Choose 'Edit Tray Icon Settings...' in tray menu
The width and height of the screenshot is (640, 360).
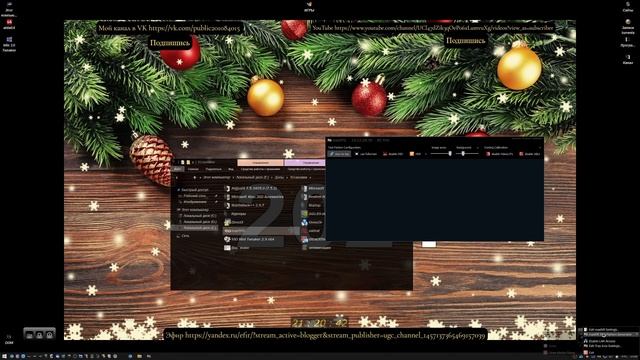tap(602, 346)
